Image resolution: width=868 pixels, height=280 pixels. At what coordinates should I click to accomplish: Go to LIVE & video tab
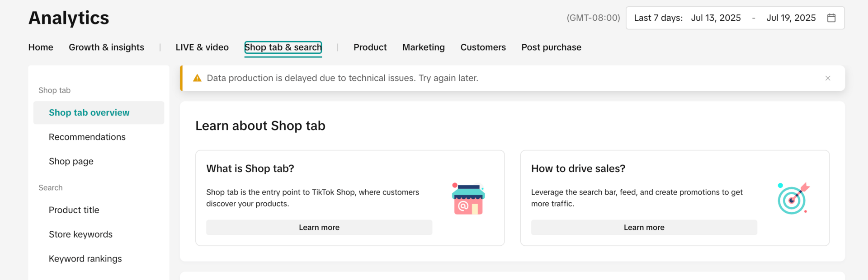pyautogui.click(x=202, y=47)
